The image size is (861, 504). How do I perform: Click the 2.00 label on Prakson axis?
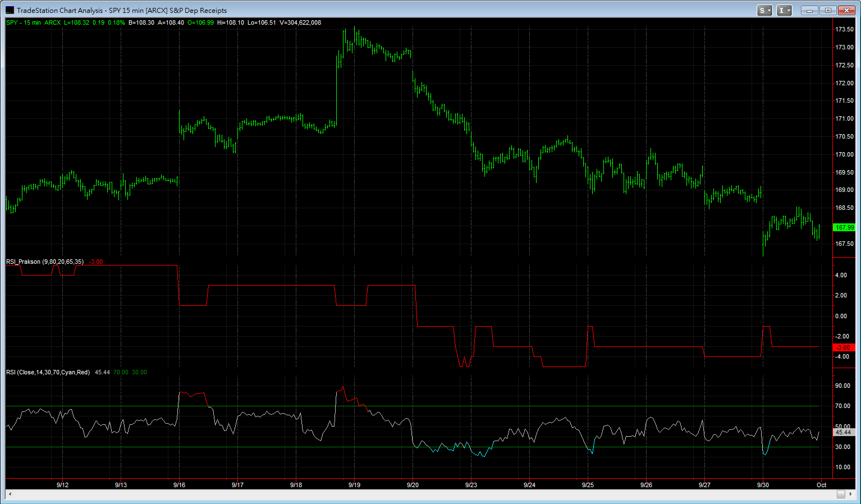tap(841, 296)
